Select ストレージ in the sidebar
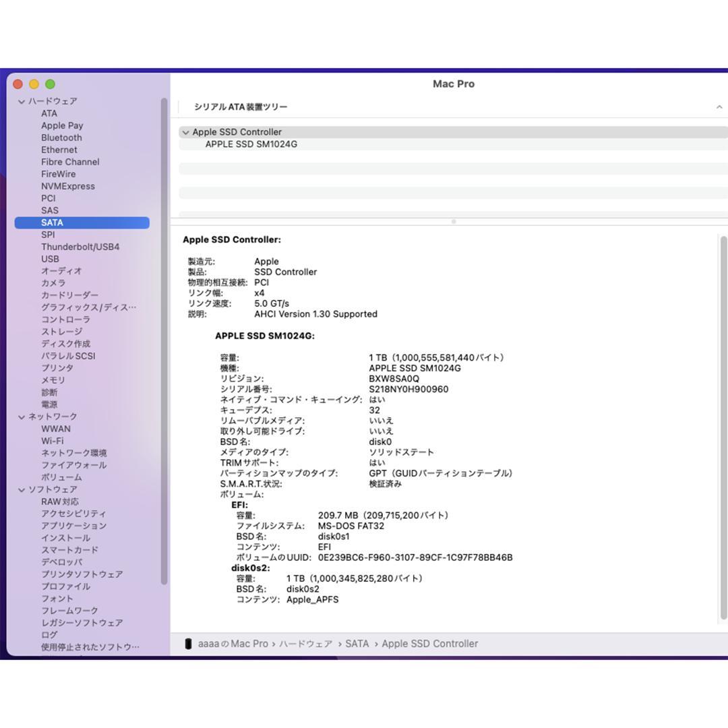728x728 pixels. click(x=62, y=332)
